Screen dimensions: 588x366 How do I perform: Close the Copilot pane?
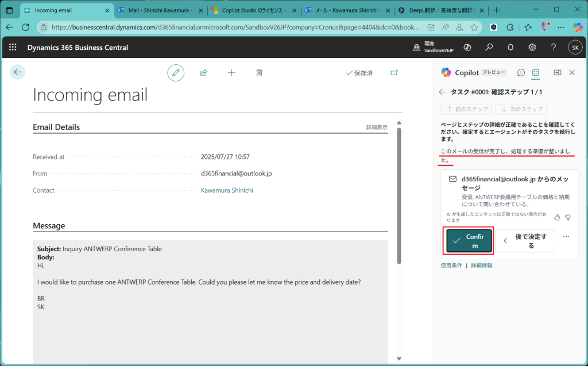572,73
